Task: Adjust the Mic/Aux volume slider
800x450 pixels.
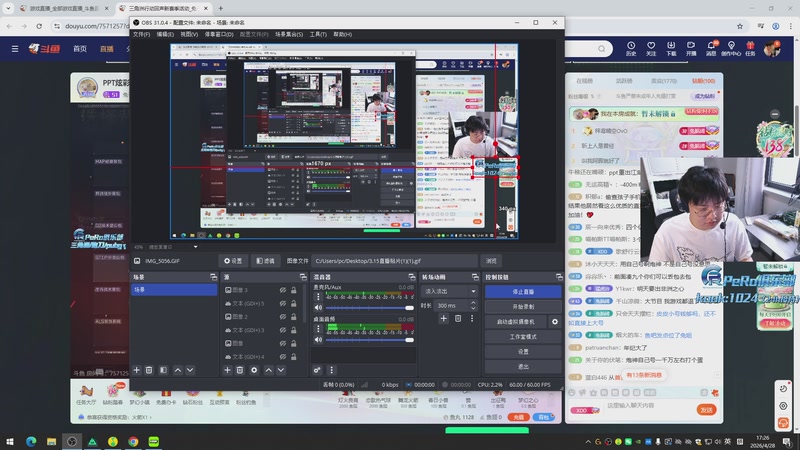Action: (369, 308)
